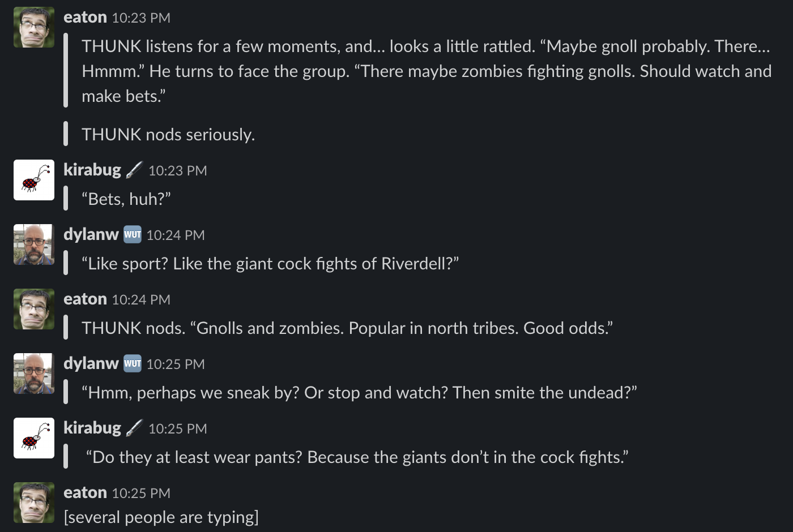The width and height of the screenshot is (793, 532).
Task: Open eaton's avatar on the first 10:23 PM message
Action: pyautogui.click(x=34, y=27)
